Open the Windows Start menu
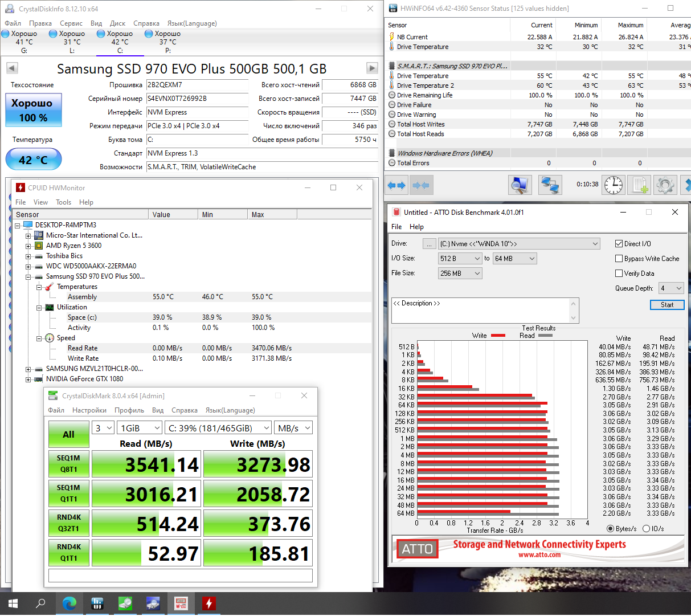The image size is (691, 616). 14,603
